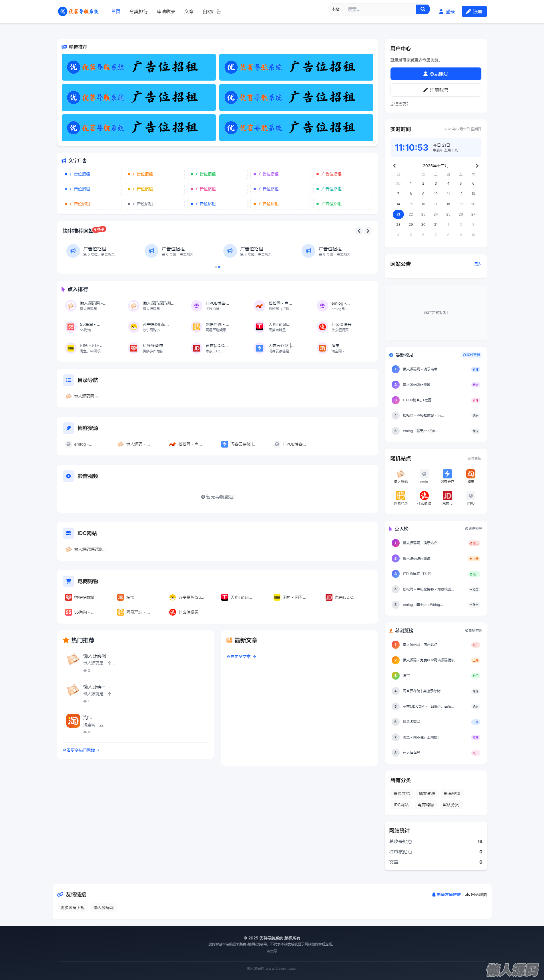Open 申请收录 in the top navigation
Image resolution: width=544 pixels, height=980 pixels.
(x=166, y=11)
